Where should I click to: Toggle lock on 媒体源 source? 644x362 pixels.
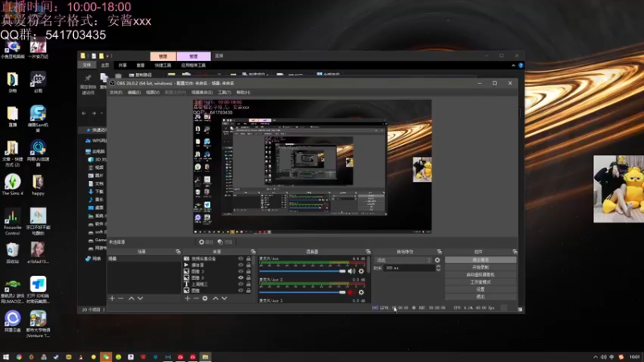coord(248,265)
